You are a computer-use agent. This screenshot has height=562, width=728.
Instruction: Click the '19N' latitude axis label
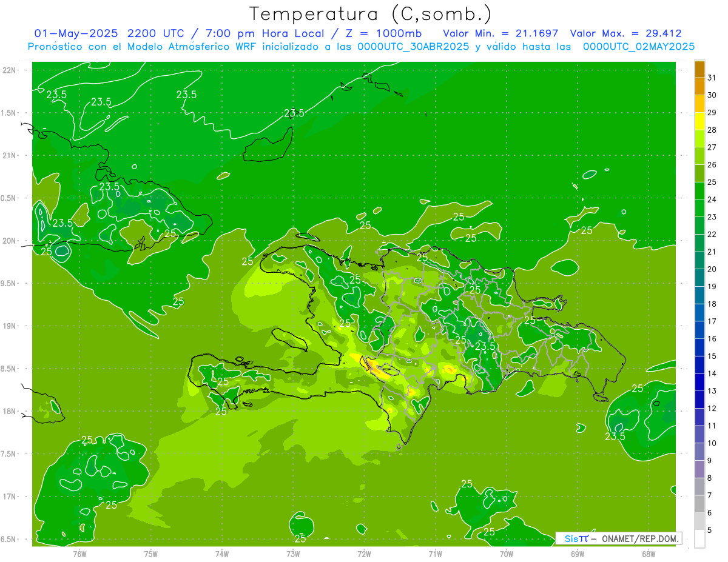point(10,326)
